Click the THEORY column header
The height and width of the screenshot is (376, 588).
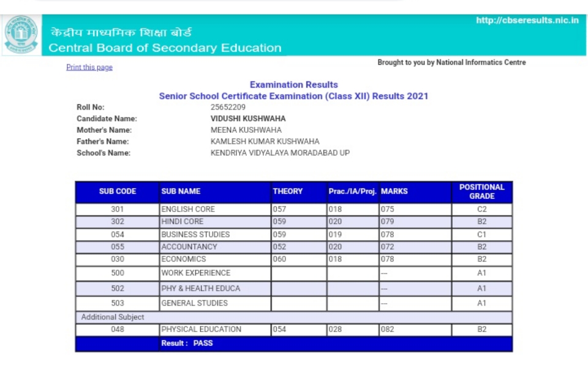point(299,192)
